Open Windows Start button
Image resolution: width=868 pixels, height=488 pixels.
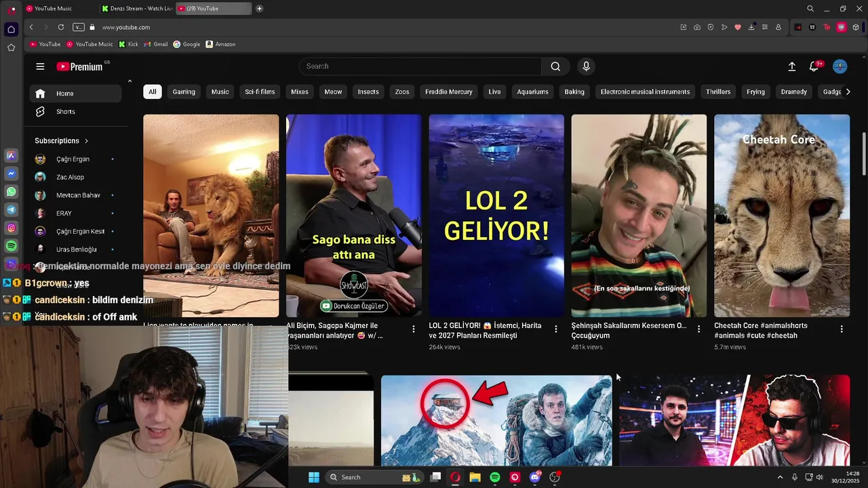(x=314, y=477)
